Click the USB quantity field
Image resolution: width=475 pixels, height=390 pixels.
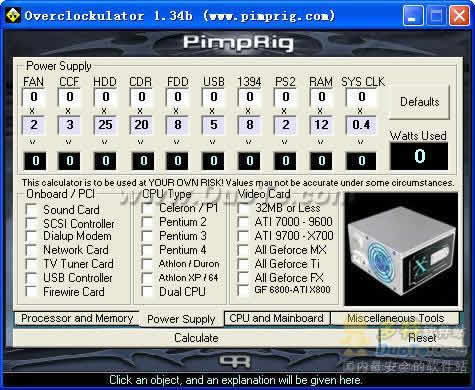[x=214, y=97]
